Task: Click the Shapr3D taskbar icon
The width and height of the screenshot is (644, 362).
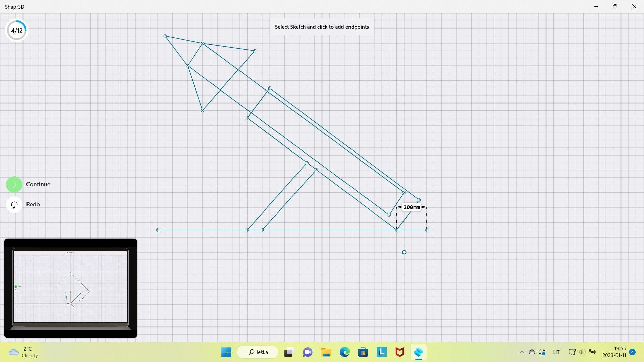Action: coord(418,352)
